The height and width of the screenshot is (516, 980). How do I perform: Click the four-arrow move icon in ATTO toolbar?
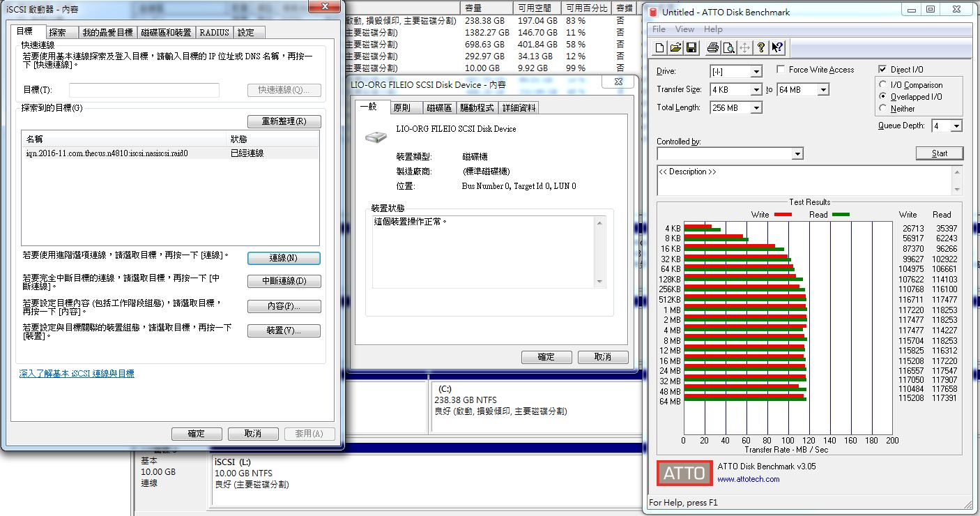(744, 47)
